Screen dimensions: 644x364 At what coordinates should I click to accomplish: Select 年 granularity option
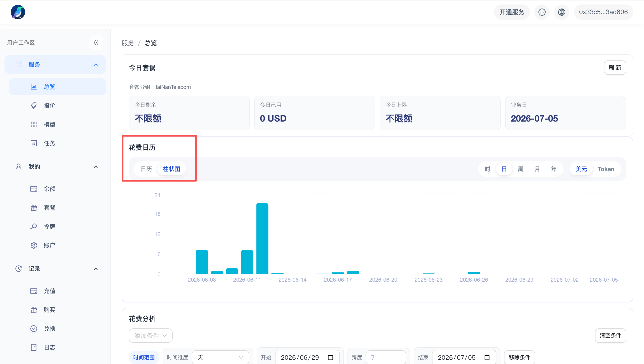tap(553, 169)
